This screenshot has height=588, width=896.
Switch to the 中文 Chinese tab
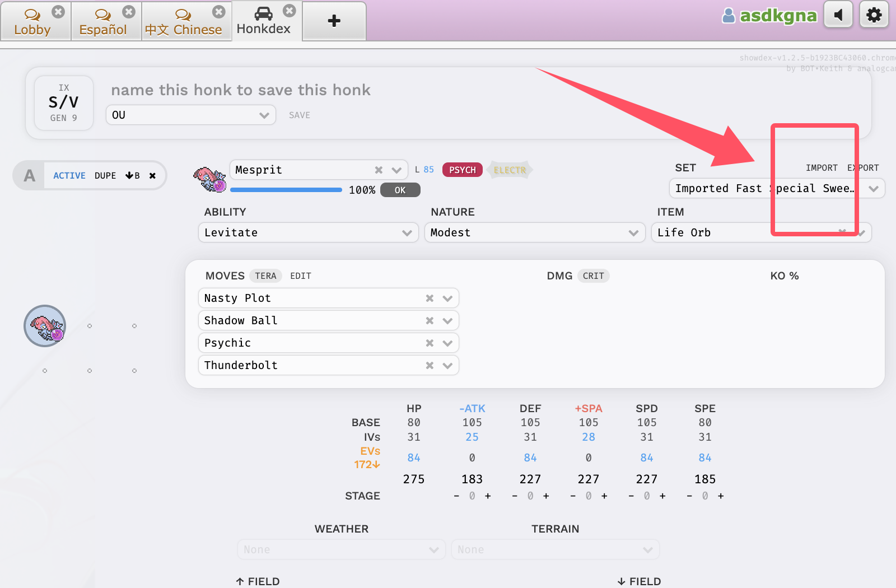pos(183,22)
